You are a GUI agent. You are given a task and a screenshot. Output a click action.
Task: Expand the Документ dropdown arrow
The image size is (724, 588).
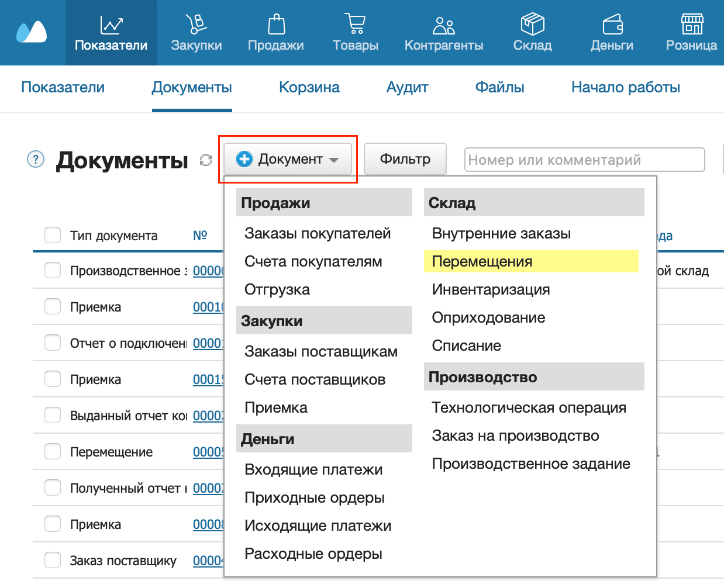pos(334,158)
